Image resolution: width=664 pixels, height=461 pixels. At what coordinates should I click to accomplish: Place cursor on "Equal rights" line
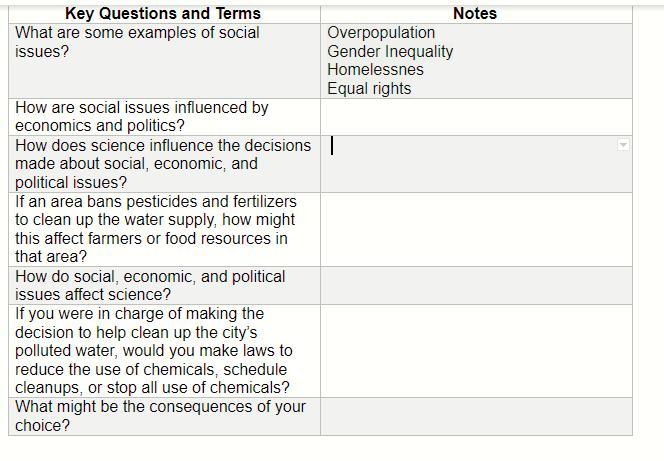[369, 88]
